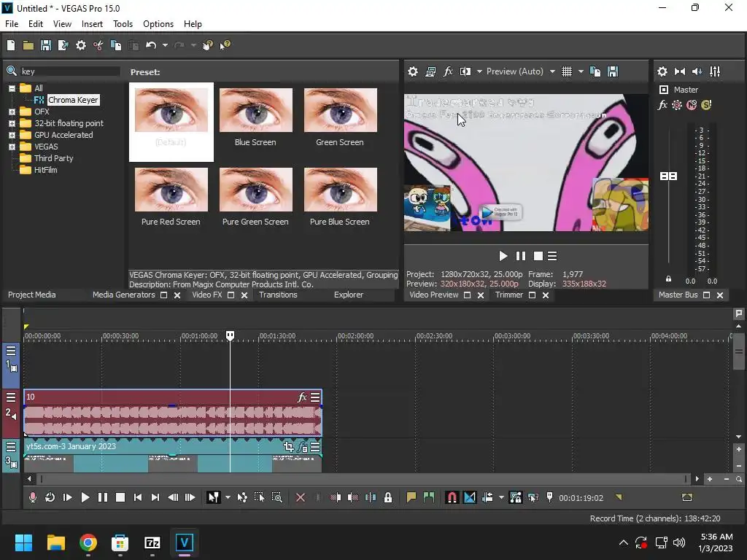Screen dimensions: 747x560
Task: Toggle Automatic Crossfades icon
Action: 469,497
